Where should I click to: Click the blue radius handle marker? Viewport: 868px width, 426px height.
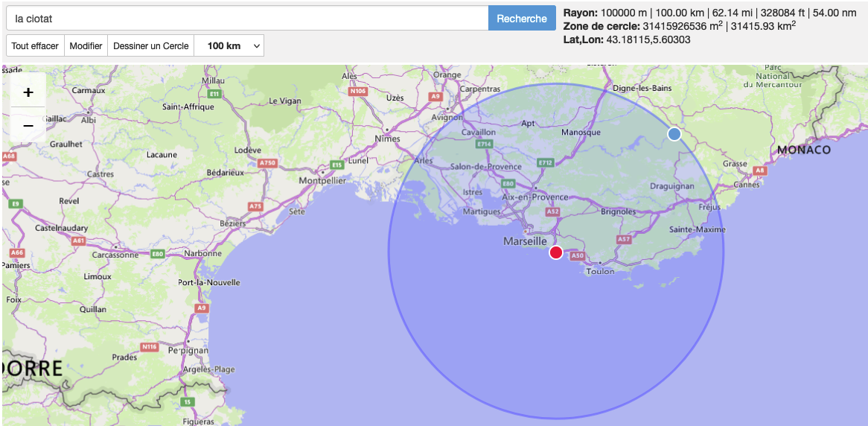pos(674,134)
